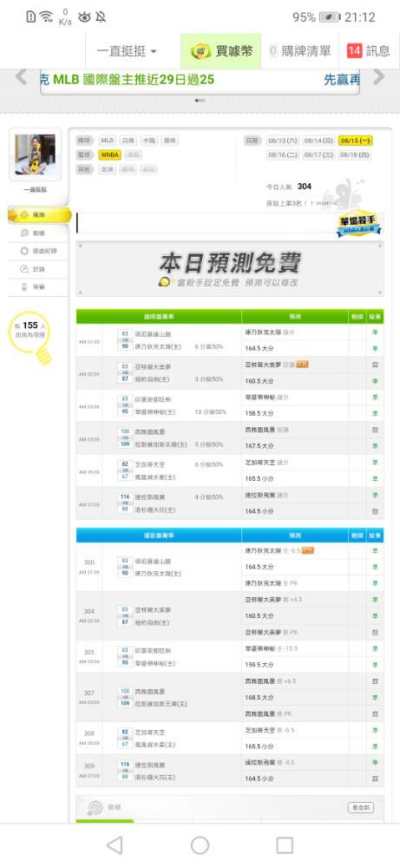Select the 160.5 大分 prediction in blue table
400x868 pixels.
pos(259,616)
